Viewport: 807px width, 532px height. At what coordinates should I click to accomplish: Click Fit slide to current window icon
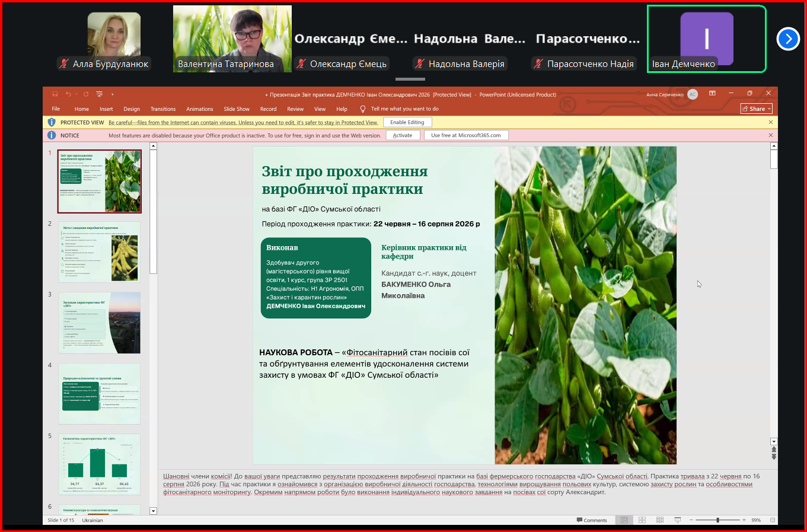(772, 520)
